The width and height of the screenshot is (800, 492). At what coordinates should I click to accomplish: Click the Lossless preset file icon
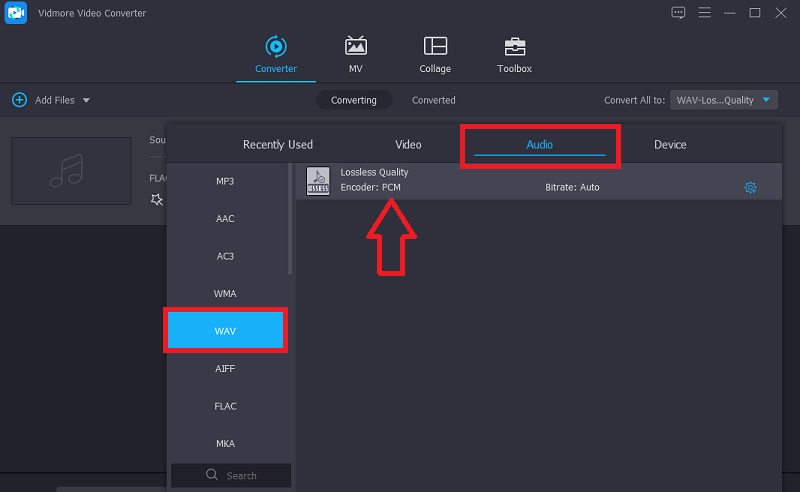pyautogui.click(x=318, y=181)
